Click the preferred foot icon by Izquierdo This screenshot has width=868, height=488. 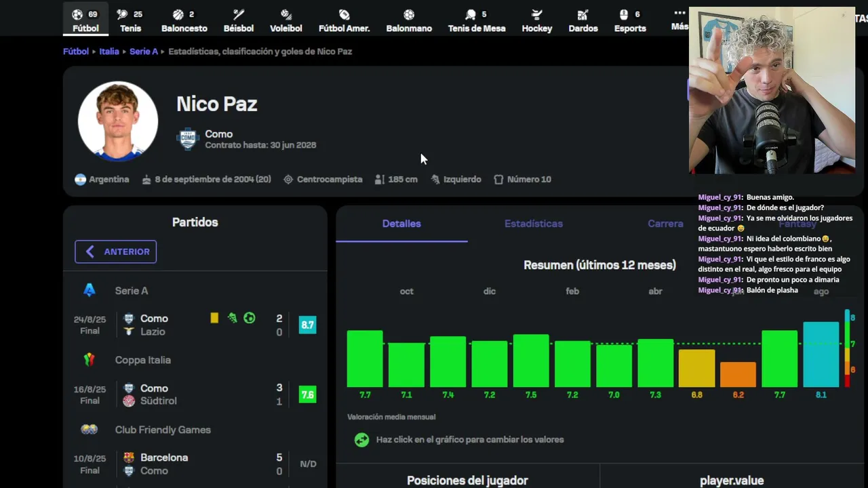pos(435,180)
